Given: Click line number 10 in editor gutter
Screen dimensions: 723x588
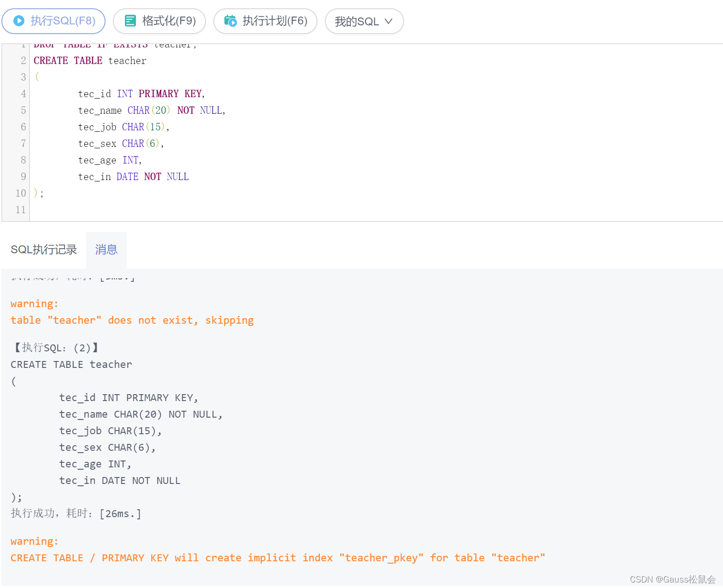Looking at the screenshot, I should point(21,193).
